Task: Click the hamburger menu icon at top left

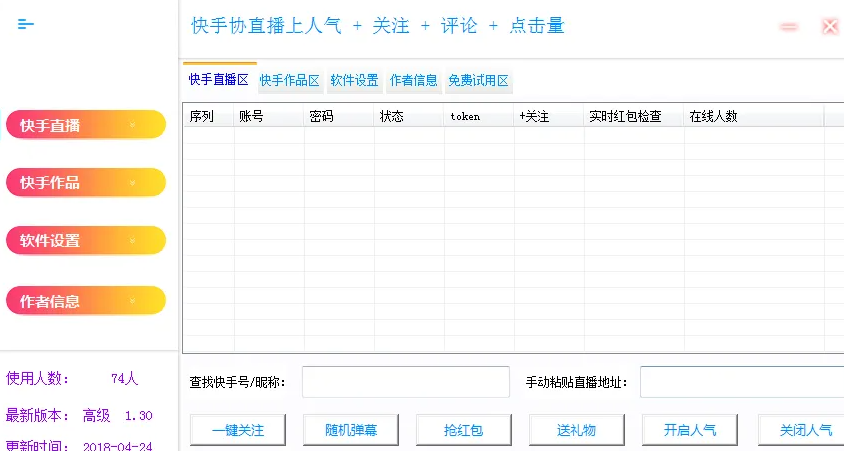Action: pos(26,25)
